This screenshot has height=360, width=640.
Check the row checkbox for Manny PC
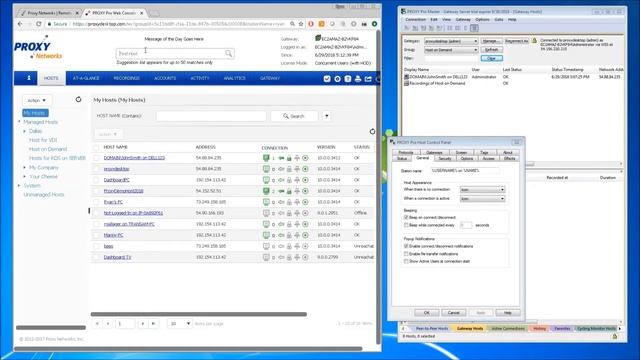pyautogui.click(x=96, y=235)
